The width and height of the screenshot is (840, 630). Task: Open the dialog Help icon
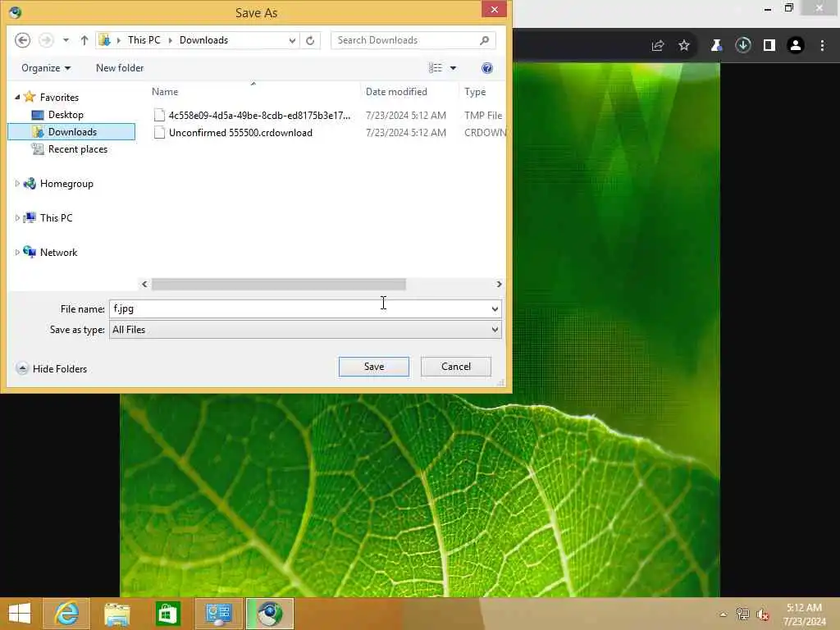487,68
